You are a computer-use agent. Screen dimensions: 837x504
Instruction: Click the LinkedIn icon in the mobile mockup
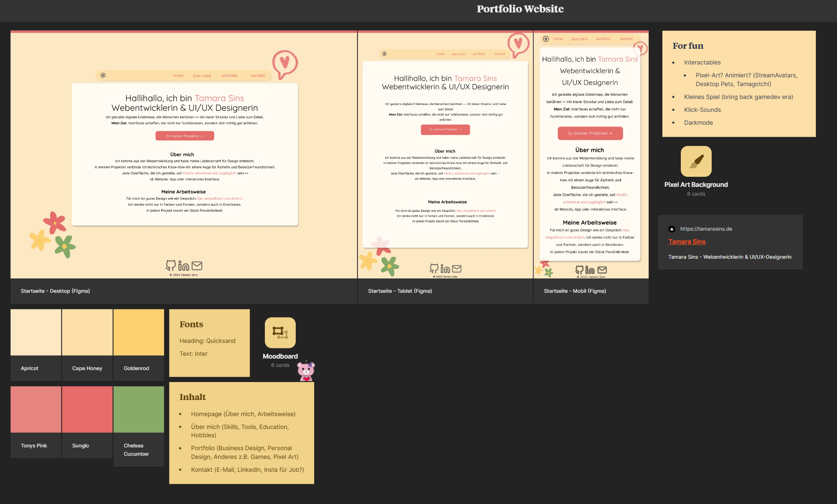click(590, 270)
